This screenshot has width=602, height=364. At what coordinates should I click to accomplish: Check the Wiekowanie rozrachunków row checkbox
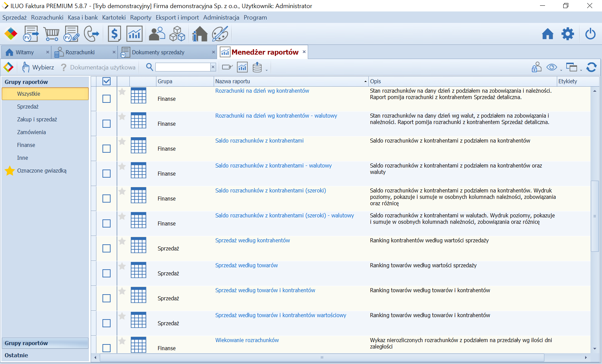tap(107, 348)
